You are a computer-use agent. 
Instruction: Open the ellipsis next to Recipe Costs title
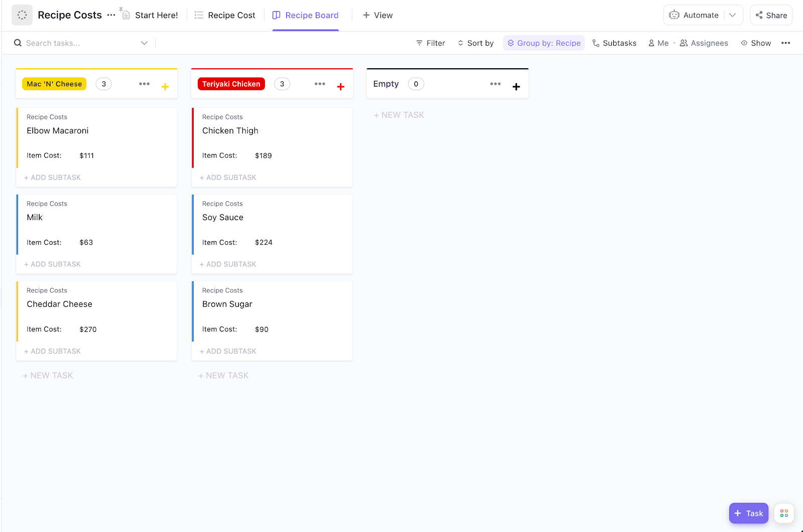tap(111, 15)
